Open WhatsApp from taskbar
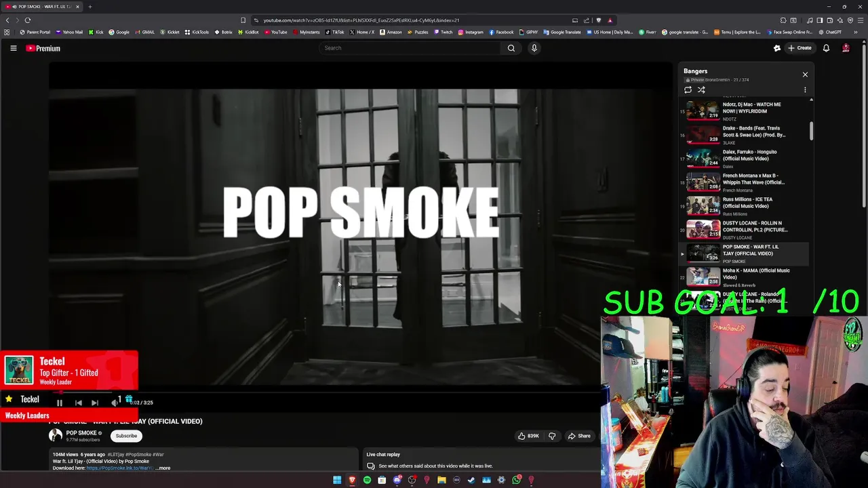Viewport: 868px width, 488px height. [516, 480]
